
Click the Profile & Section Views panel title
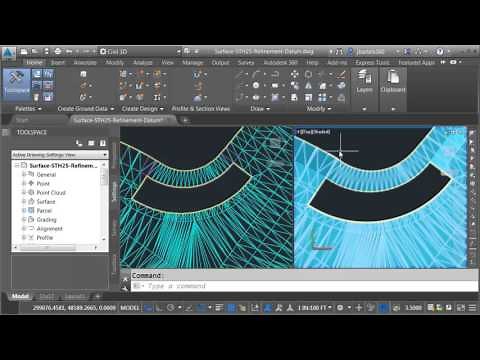pos(201,109)
